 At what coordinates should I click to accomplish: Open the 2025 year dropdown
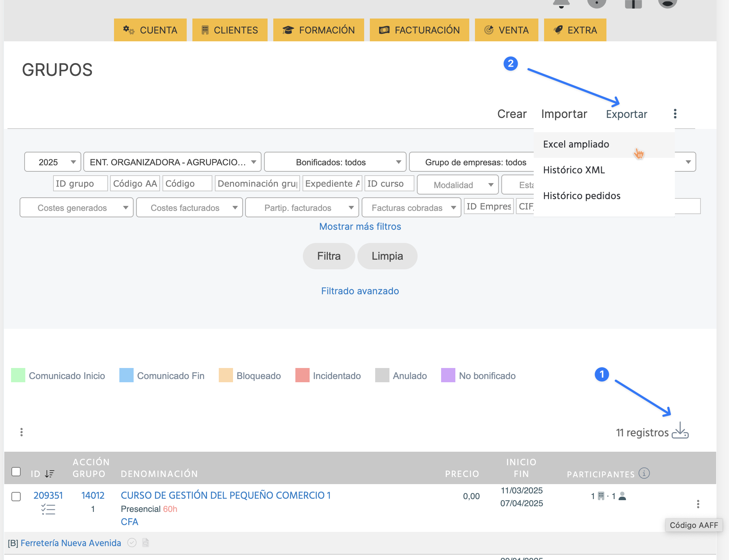[53, 162]
